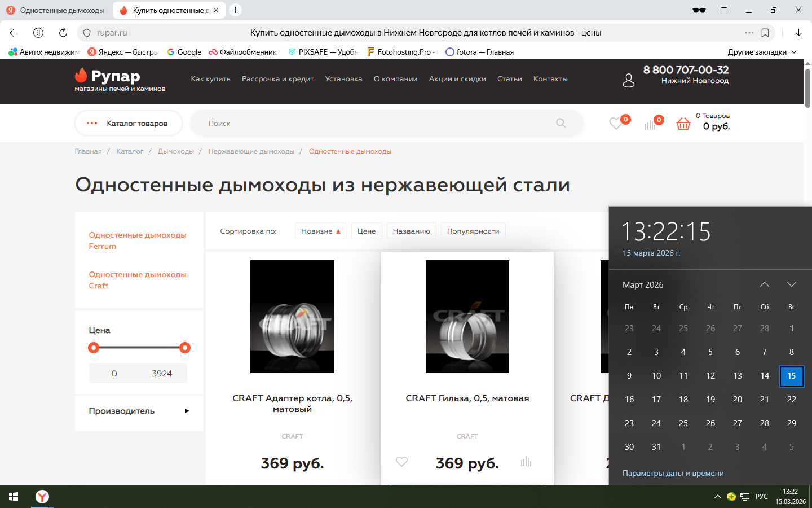Open the Акции и скидки menu item

pyautogui.click(x=457, y=79)
